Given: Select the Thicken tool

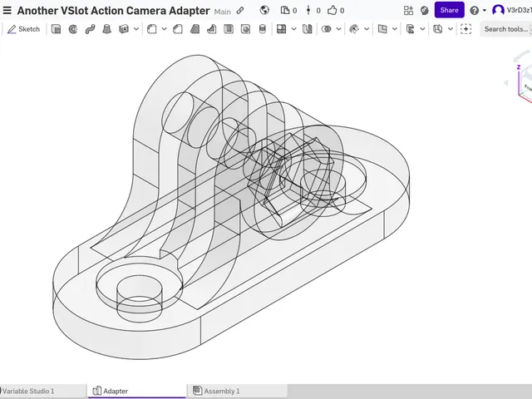Looking at the screenshot, I should [124, 29].
